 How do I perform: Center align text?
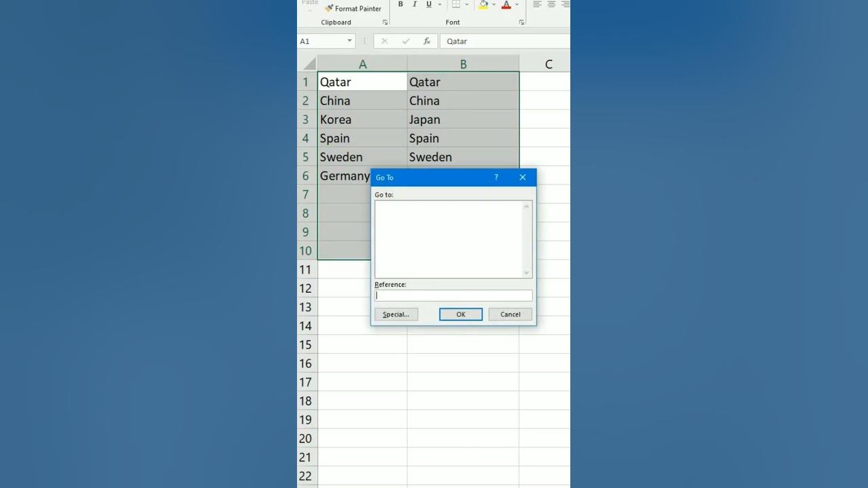click(x=551, y=4)
